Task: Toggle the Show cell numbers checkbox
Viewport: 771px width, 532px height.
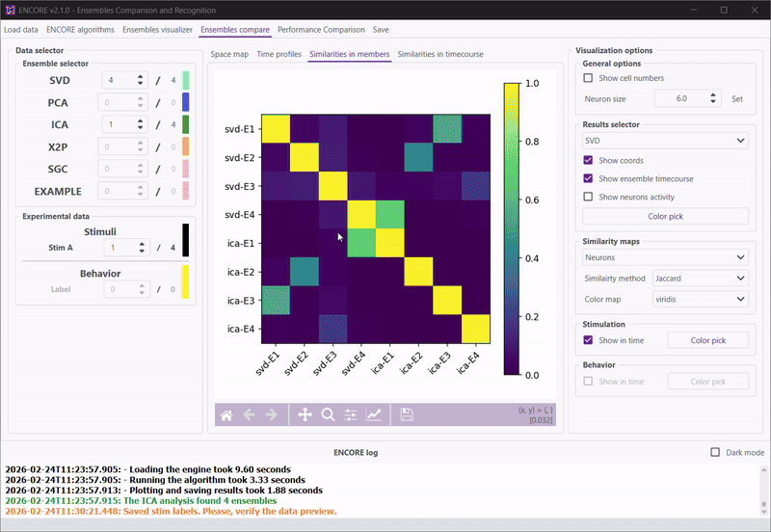Action: coord(588,78)
